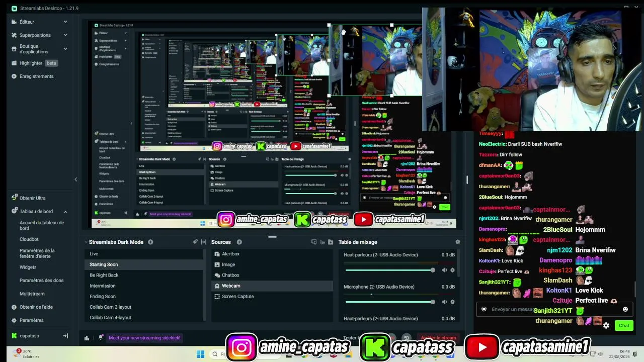Select the Ending Soon scene
This screenshot has width=644, height=362.
click(143, 297)
